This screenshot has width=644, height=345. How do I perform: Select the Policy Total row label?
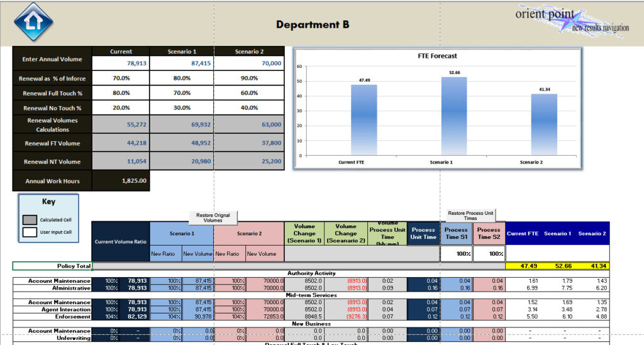pyautogui.click(x=52, y=266)
